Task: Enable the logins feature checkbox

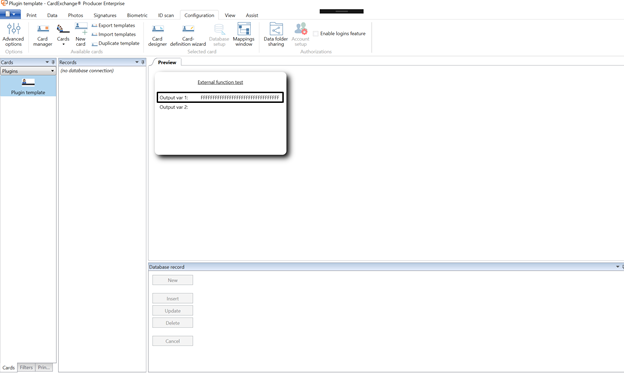Action: click(316, 34)
